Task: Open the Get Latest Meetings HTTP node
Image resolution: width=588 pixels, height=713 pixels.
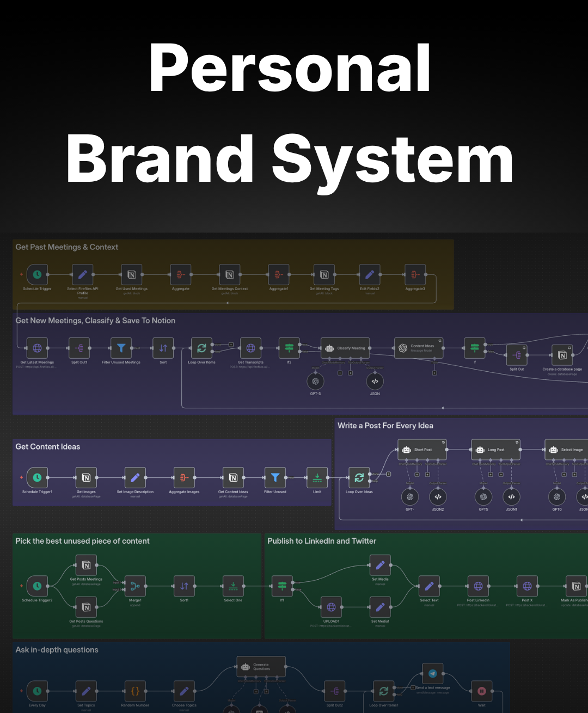Action: click(37, 348)
